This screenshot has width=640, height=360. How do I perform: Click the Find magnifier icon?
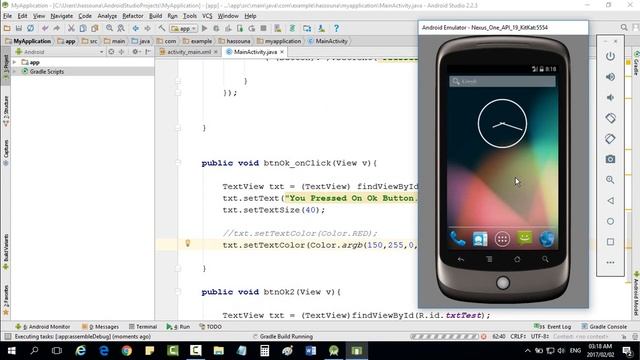(109, 28)
